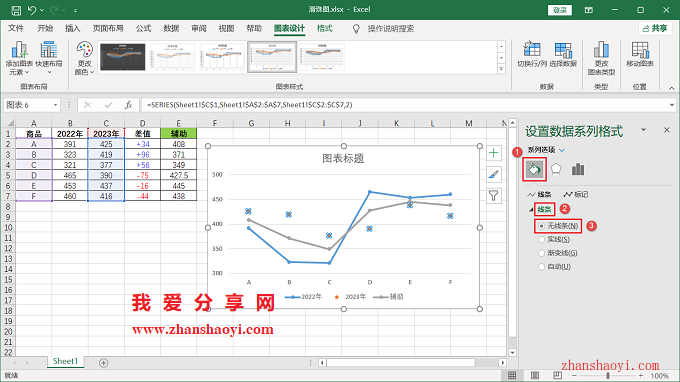Open Add Chart Element (添加图表元素)
The image size is (680, 382).
click(19, 58)
